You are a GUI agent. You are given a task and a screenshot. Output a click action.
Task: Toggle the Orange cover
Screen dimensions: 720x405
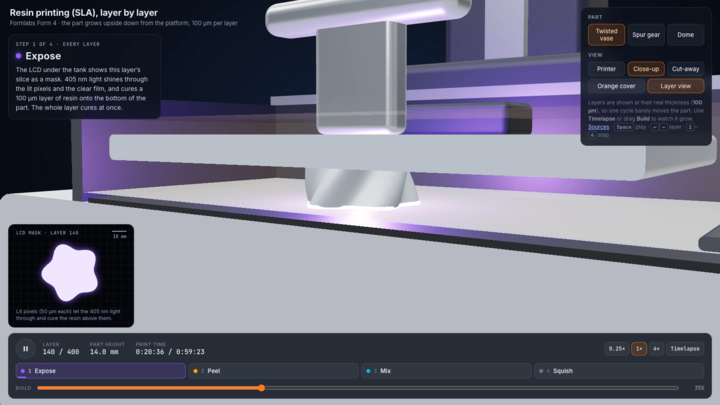616,86
